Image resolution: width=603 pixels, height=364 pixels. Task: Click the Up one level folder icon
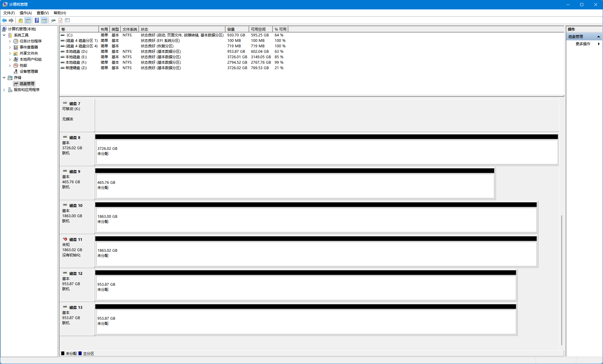coord(20,20)
